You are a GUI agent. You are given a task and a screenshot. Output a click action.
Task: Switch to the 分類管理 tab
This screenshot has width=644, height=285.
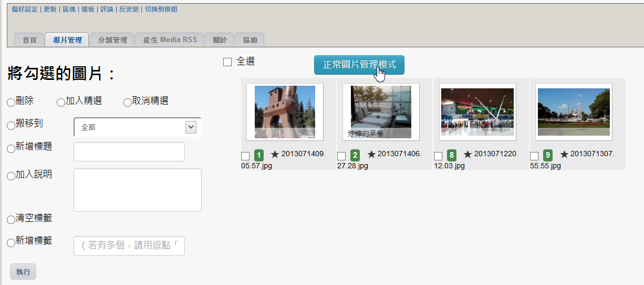112,40
